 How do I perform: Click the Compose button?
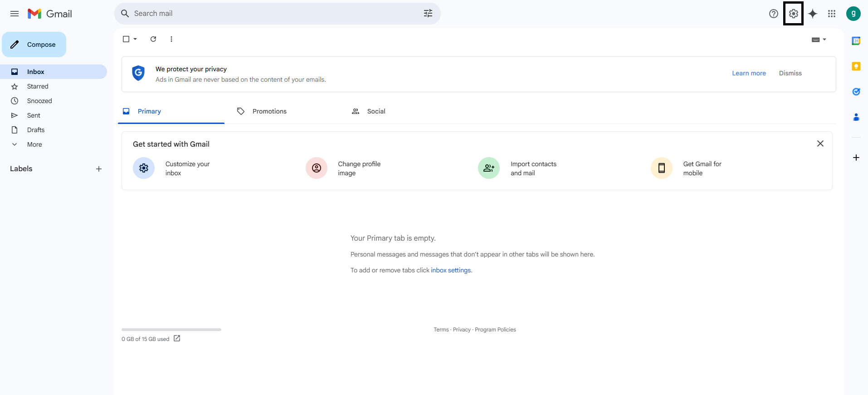coord(34,44)
